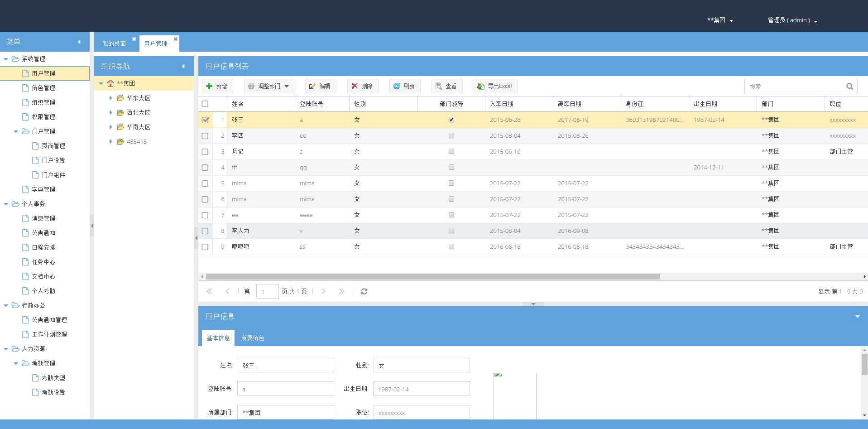Screen dimensions: 868x429
Task: Switch to the 所属角色 tab
Action: click(x=253, y=337)
